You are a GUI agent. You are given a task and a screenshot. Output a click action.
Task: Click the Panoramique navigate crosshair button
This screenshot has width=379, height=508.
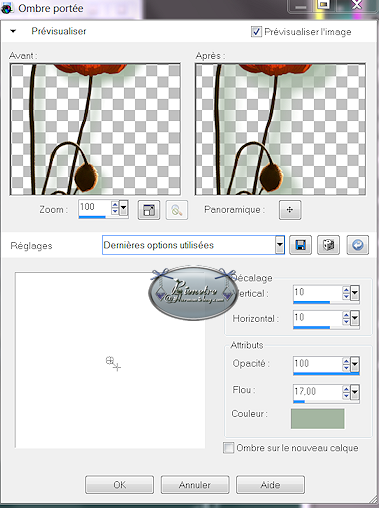[x=290, y=210]
